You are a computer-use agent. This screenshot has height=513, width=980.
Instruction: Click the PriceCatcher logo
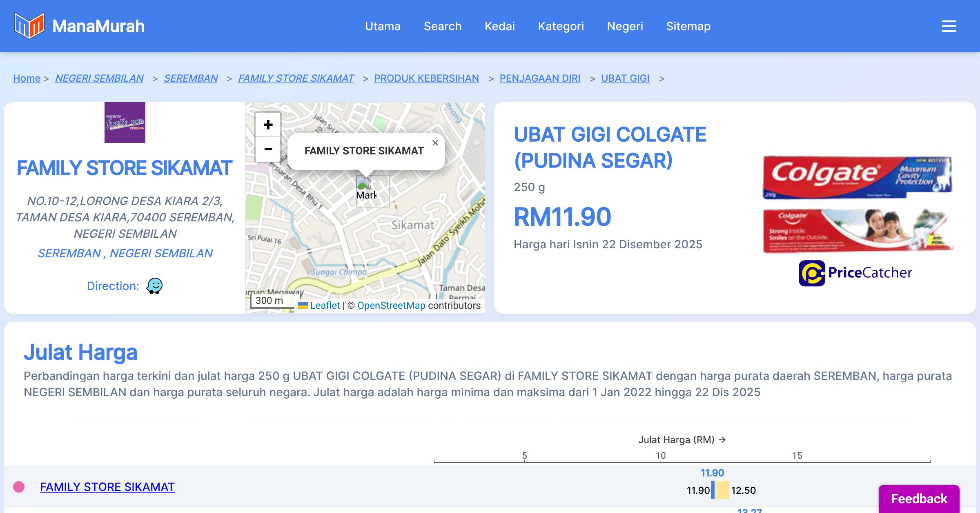(855, 273)
